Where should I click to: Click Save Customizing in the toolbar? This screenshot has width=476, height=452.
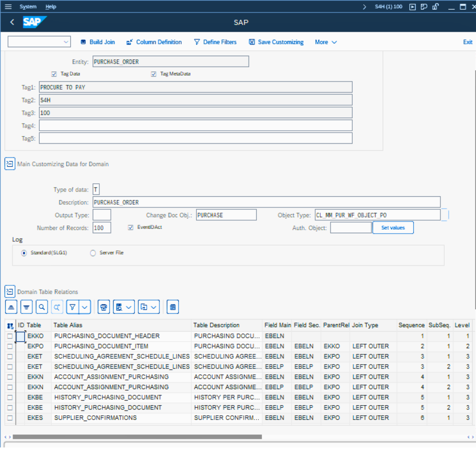tap(276, 42)
